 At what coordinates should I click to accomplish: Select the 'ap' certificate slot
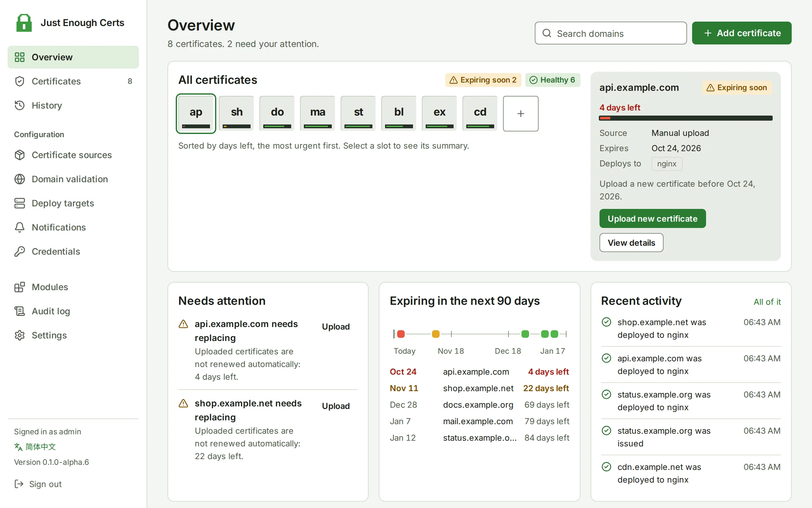tap(196, 114)
